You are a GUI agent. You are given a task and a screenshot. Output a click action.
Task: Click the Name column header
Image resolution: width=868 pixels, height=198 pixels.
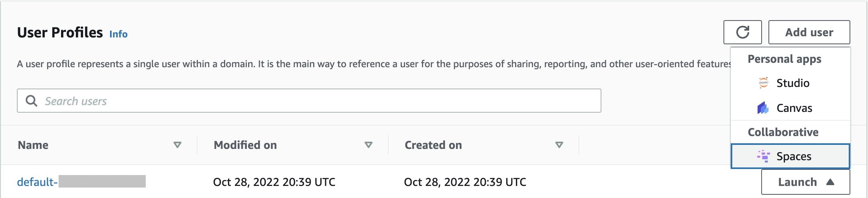(x=33, y=145)
